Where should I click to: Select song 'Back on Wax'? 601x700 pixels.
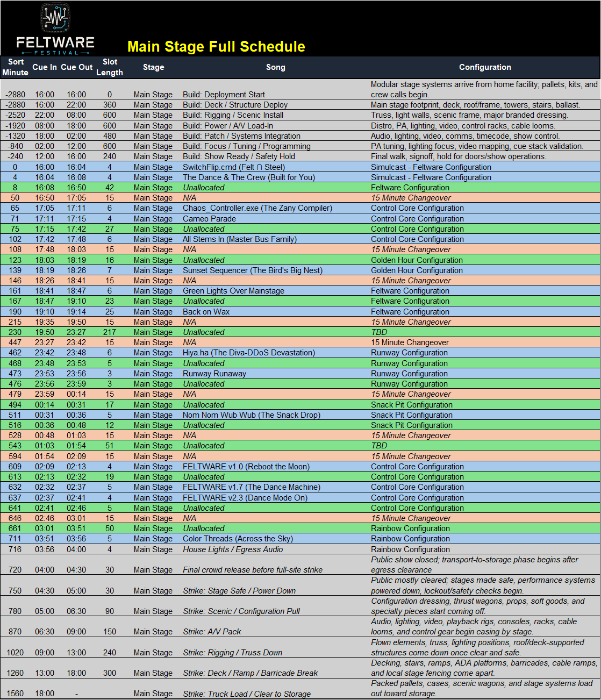pyautogui.click(x=206, y=312)
